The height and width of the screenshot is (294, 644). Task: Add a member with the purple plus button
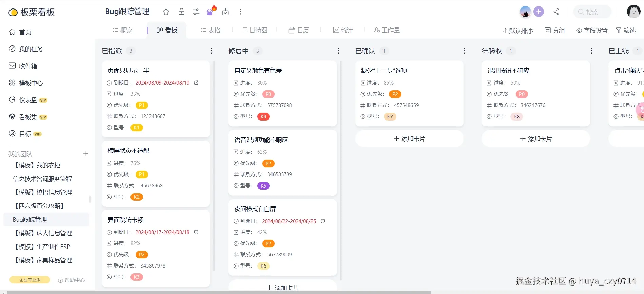538,12
